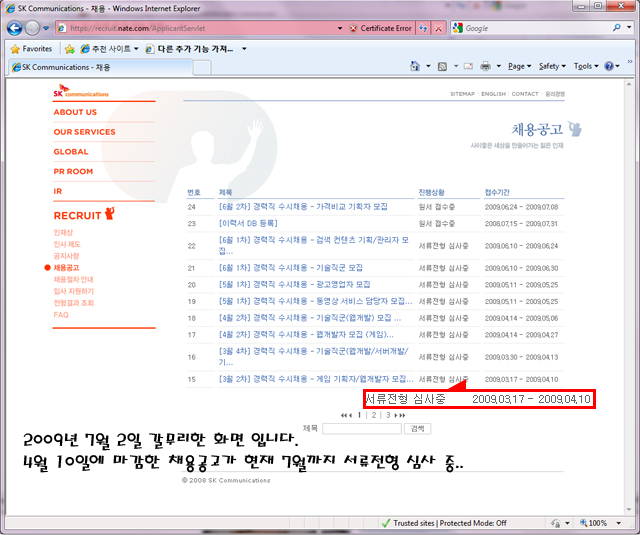Open ABOUT US in side navigation
Screen dimensions: 640x535
pos(75,112)
